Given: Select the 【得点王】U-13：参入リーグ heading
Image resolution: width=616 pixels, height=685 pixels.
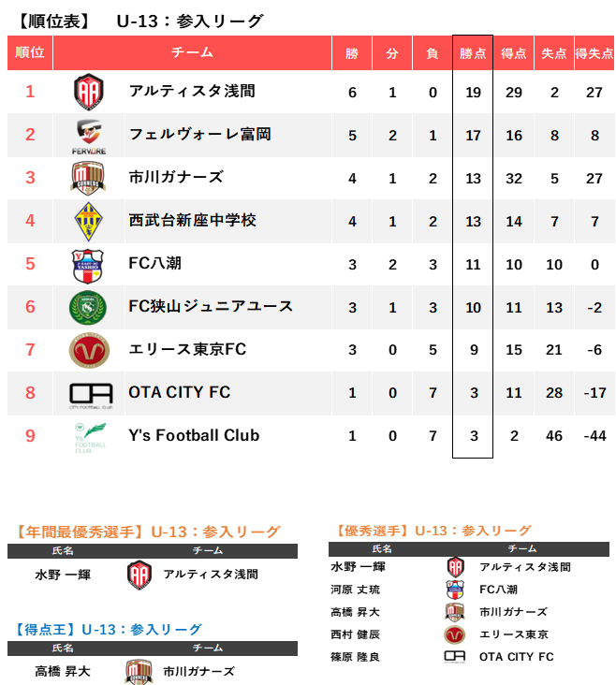Looking at the screenshot, I should click(x=110, y=630).
